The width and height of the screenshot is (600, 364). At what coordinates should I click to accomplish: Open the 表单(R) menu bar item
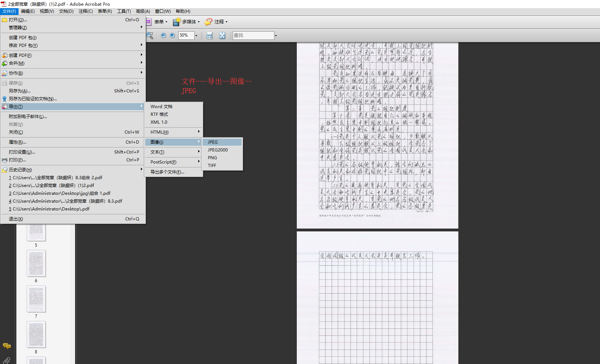point(105,11)
